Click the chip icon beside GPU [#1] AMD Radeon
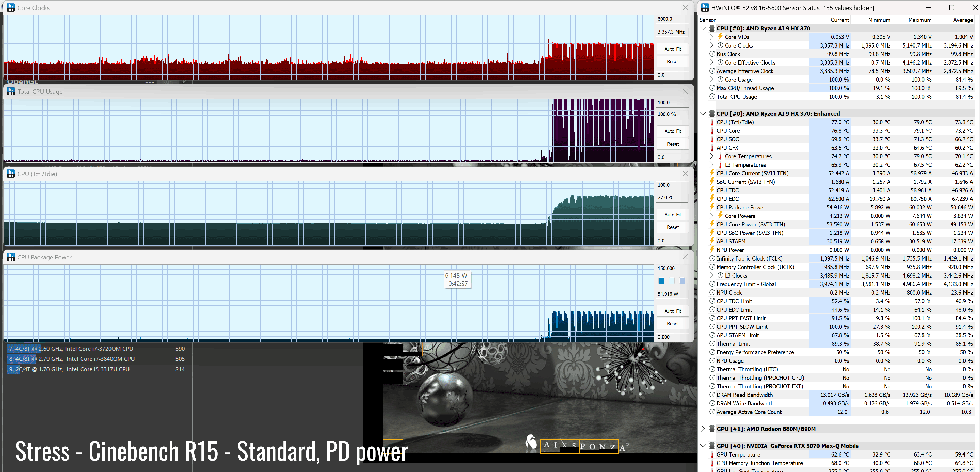 coord(712,429)
